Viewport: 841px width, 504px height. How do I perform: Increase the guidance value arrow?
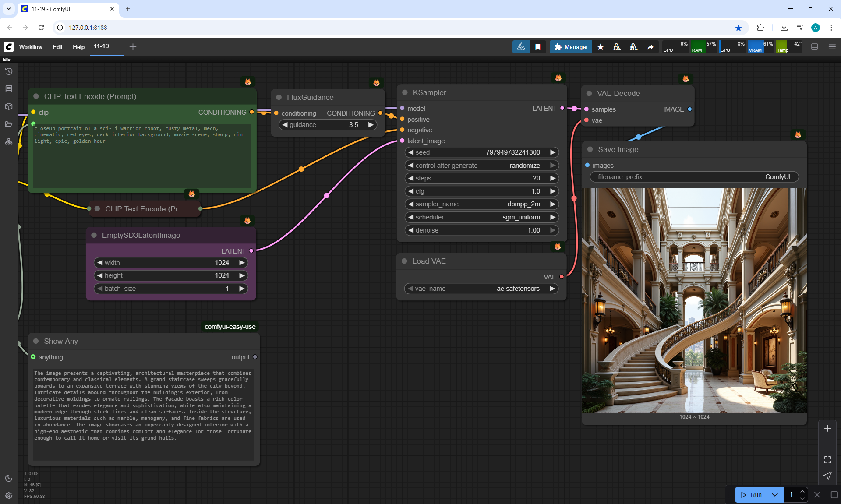[x=371, y=125]
